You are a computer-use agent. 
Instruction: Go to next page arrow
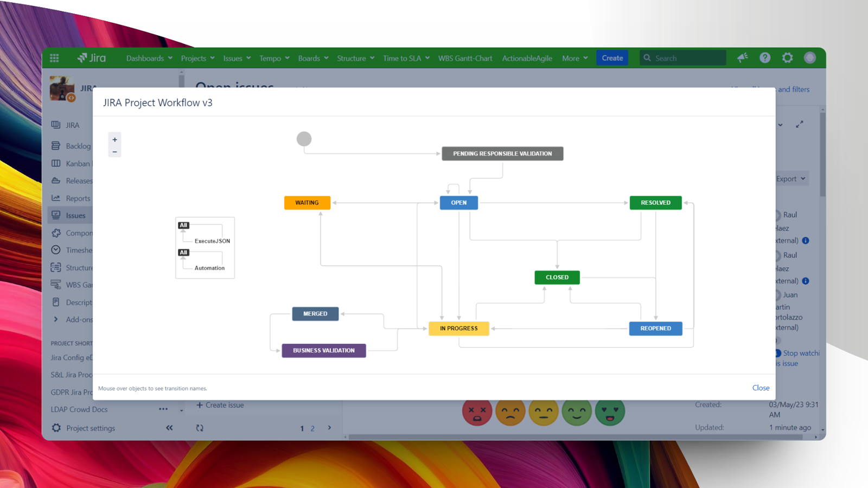pos(329,428)
